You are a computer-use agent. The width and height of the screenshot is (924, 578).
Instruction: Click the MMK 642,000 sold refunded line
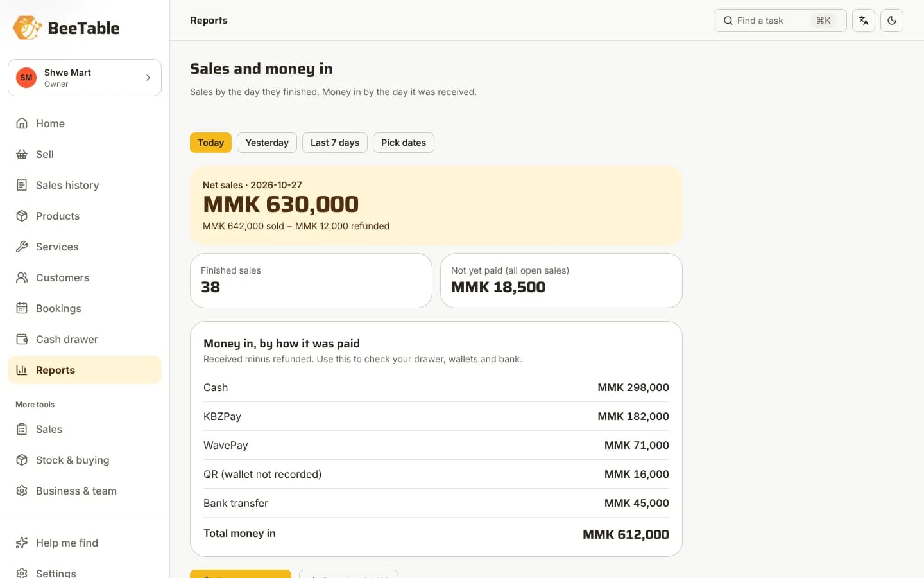pyautogui.click(x=296, y=226)
